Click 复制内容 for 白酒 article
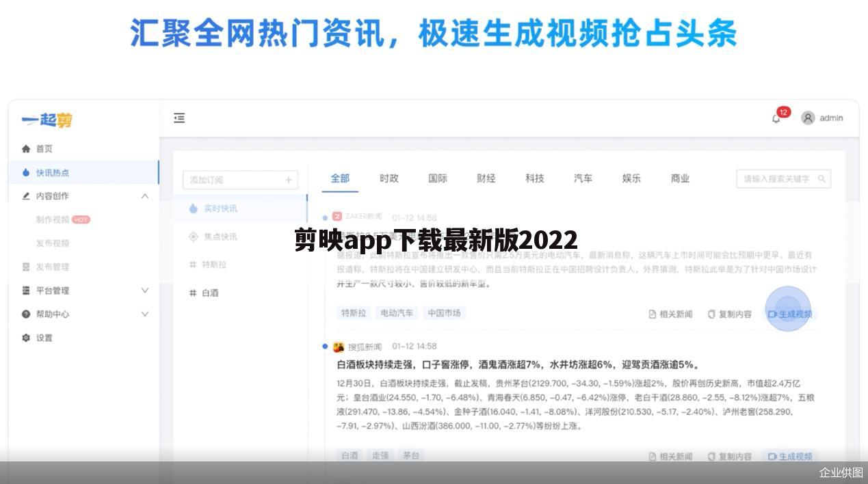This screenshot has width=868, height=484. click(729, 457)
